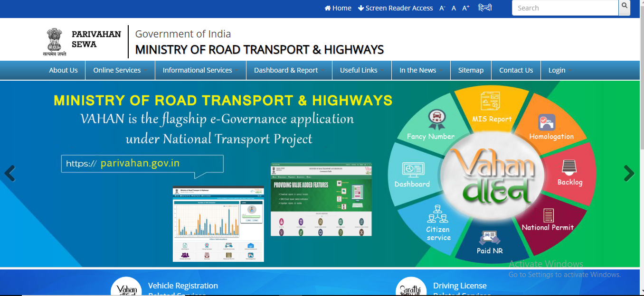
Task: Select the Citizen service icon
Action: click(437, 214)
